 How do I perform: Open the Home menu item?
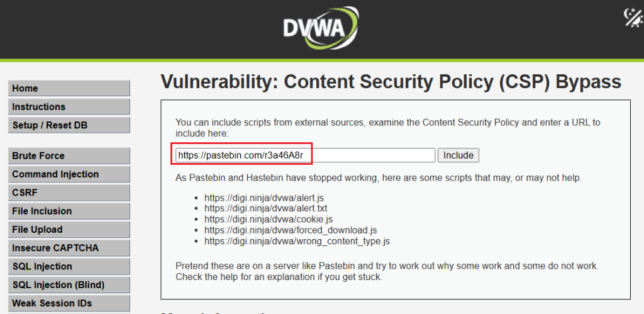pyautogui.click(x=69, y=89)
